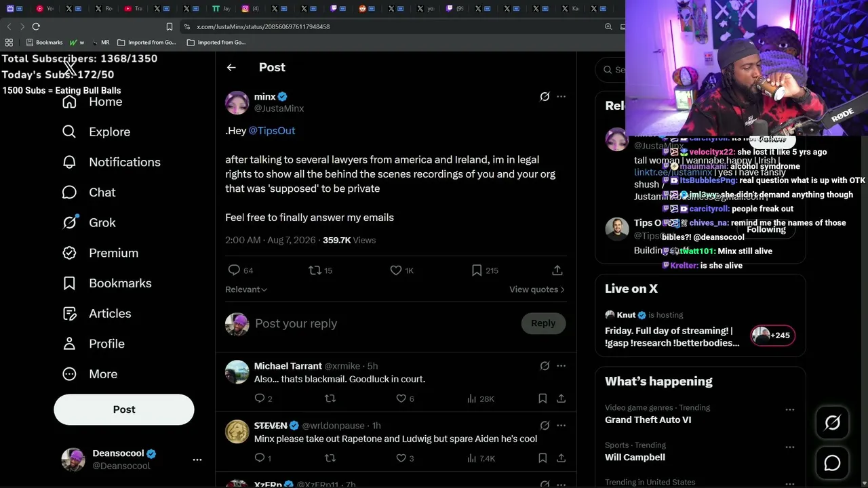Reply to STEVEN's comment
The image size is (868, 488).
coord(259,458)
